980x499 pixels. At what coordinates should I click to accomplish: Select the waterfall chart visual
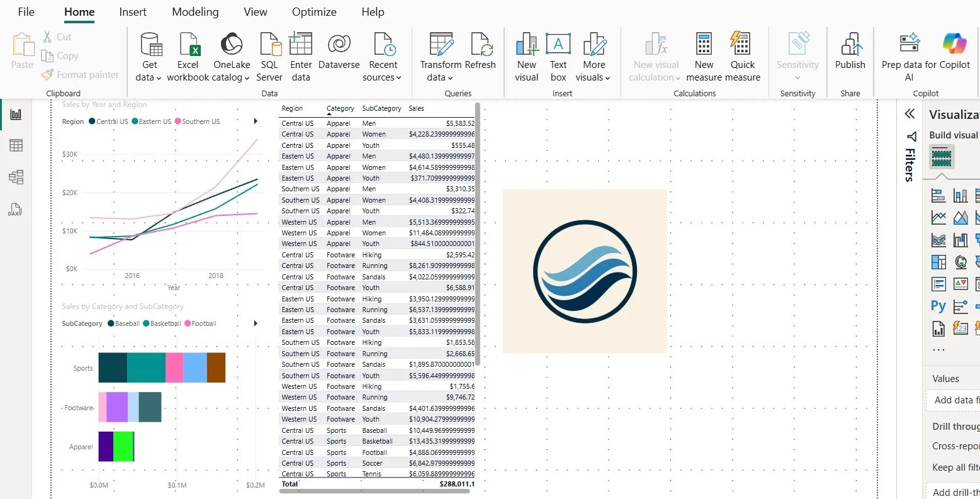(960, 240)
